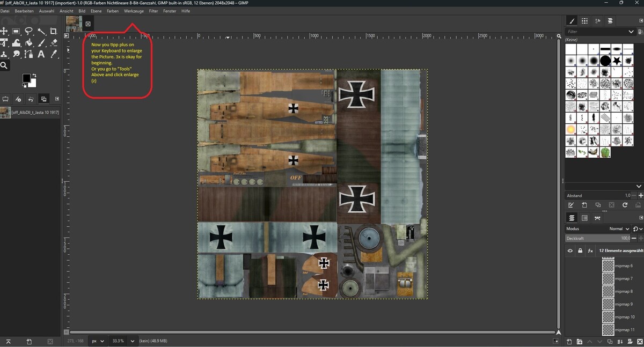Select the green pepper brush
The image size is (644, 347).
pos(605,153)
